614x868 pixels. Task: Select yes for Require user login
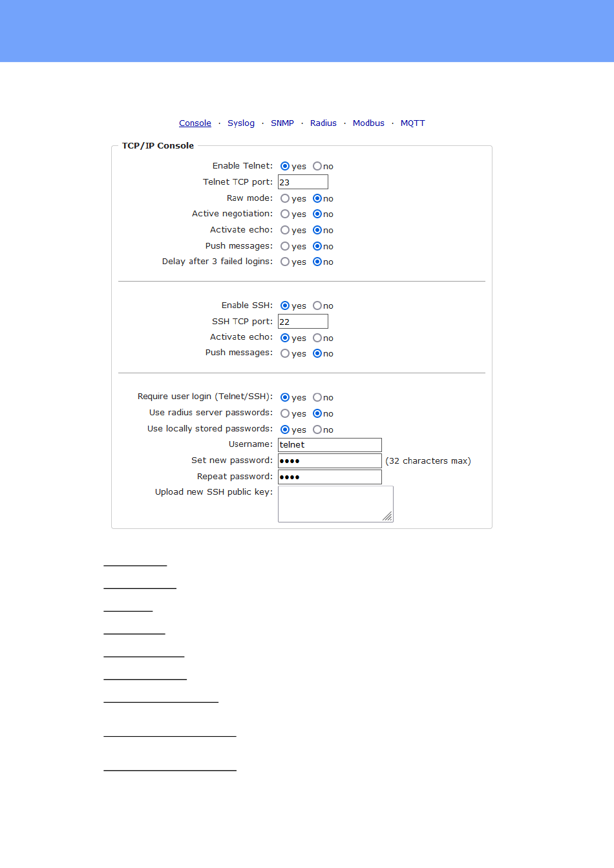coord(285,397)
